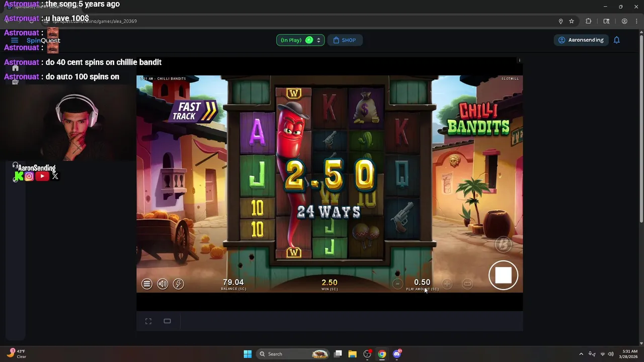This screenshot has width=644, height=362.
Task: Click the Fast Track button
Action: coord(194,112)
